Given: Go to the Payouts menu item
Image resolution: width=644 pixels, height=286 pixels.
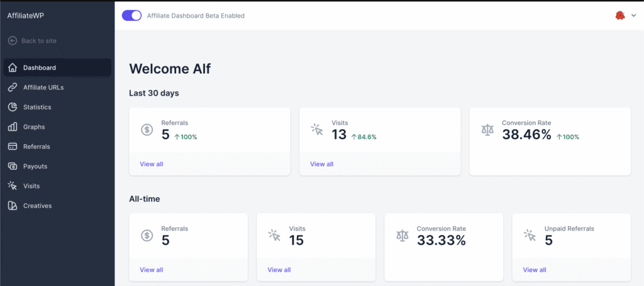Looking at the screenshot, I should (x=35, y=166).
